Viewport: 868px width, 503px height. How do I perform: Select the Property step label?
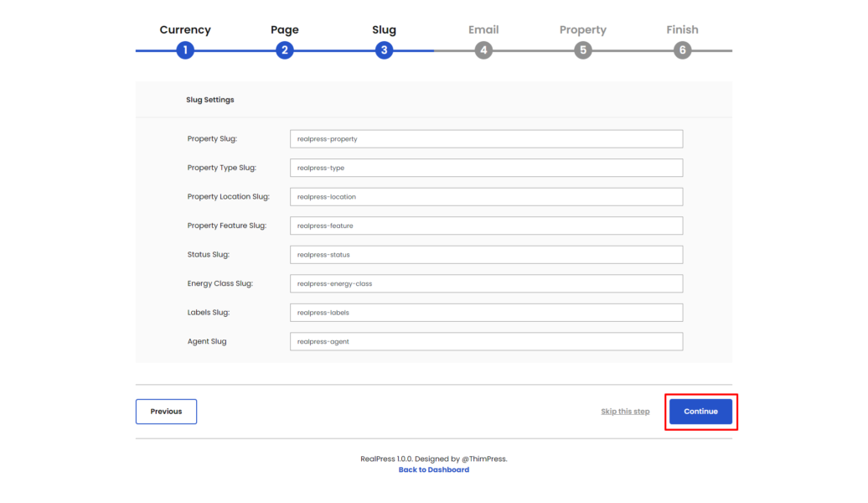point(583,30)
